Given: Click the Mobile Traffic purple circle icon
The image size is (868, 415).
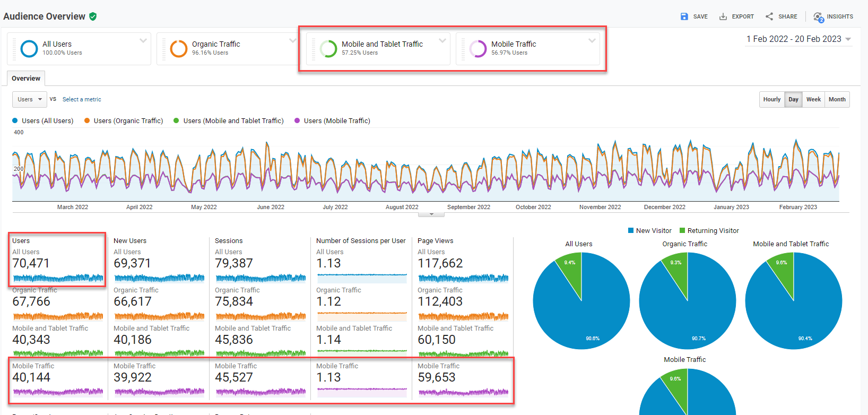Looking at the screenshot, I should tap(478, 48).
